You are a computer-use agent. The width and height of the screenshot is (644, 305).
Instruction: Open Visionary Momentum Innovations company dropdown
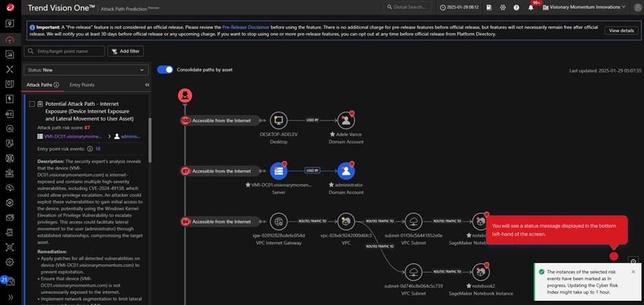(584, 7)
